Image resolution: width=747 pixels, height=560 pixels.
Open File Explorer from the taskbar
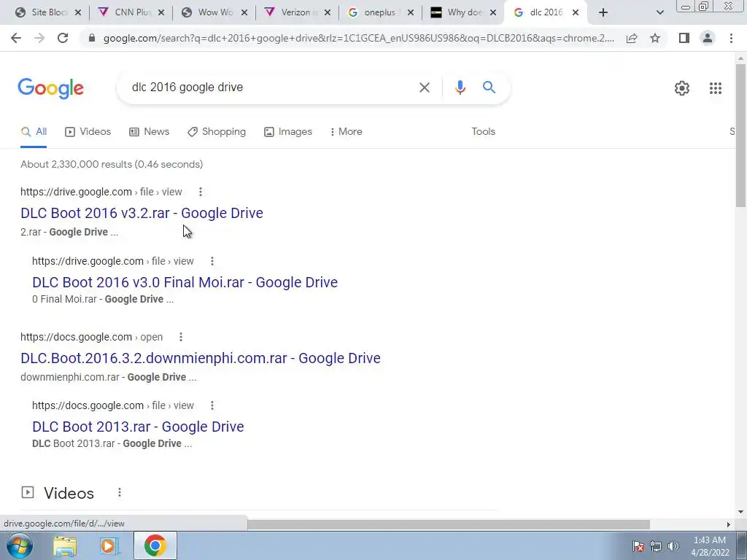click(65, 546)
